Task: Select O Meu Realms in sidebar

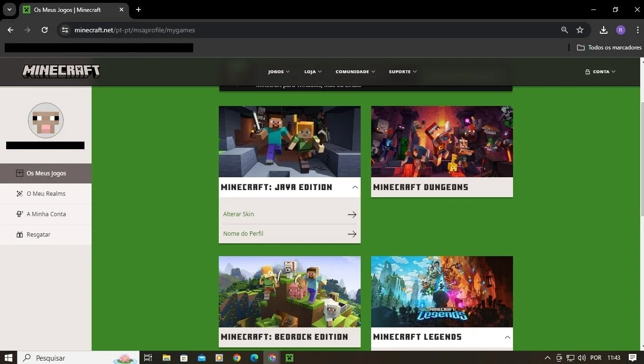Action: click(x=46, y=194)
